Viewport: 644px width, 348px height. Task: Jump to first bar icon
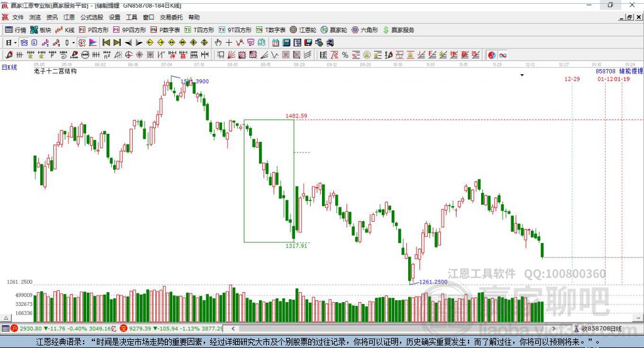(x=106, y=43)
